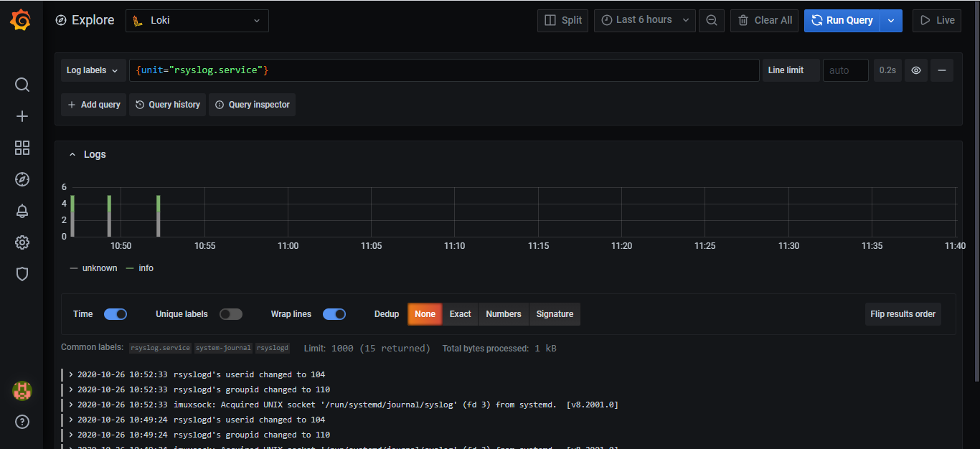
Task: Open the Grafana home logo
Action: 21,20
